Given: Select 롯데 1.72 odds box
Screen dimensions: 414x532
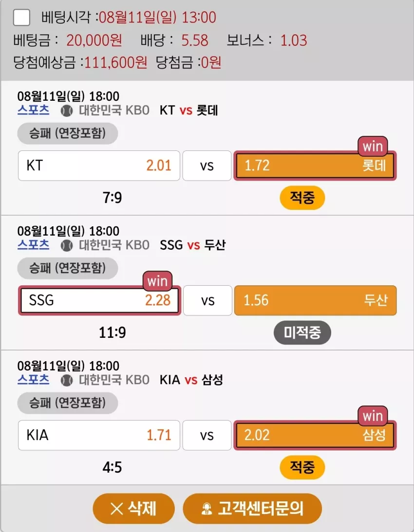Looking at the screenshot, I should (x=315, y=165).
